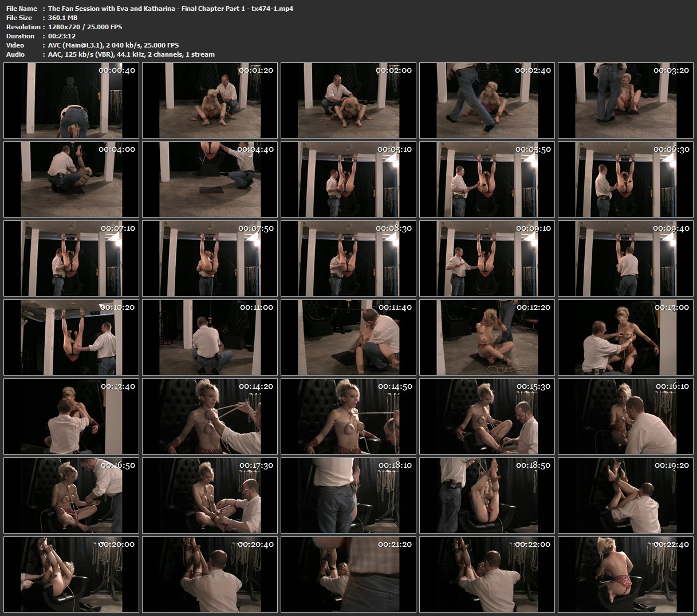Pick the thumbnail stamped 00:03:20

(x=626, y=101)
